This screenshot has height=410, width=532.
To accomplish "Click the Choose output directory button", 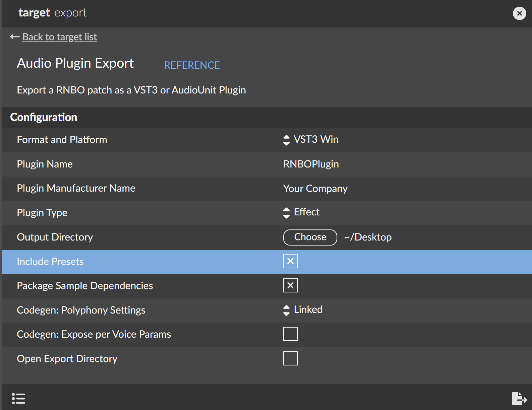I will (x=310, y=237).
